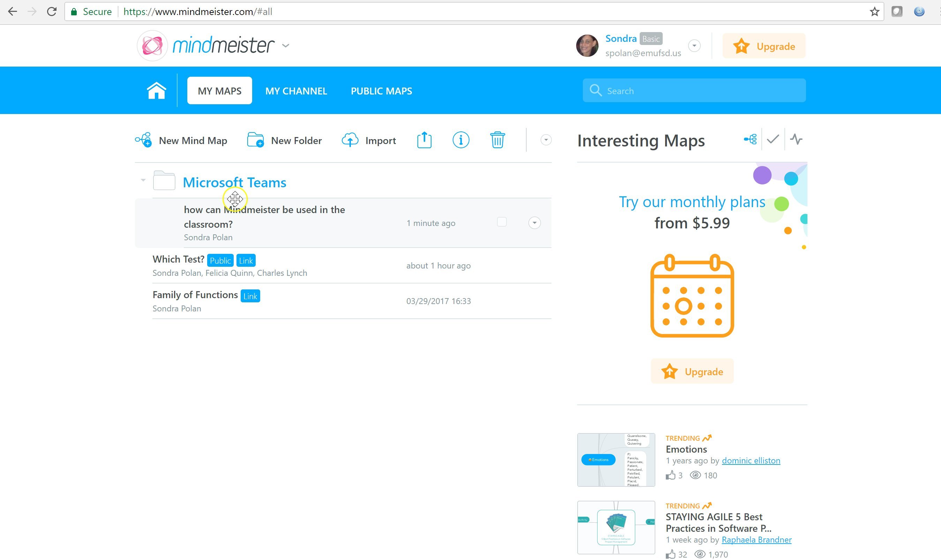Show mind maps view icon in Interesting Maps

(x=750, y=139)
